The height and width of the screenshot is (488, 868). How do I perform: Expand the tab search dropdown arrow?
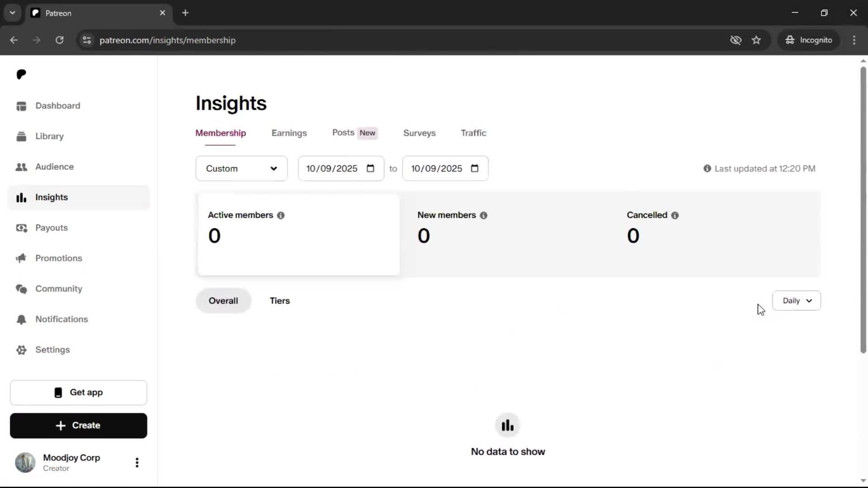[13, 13]
